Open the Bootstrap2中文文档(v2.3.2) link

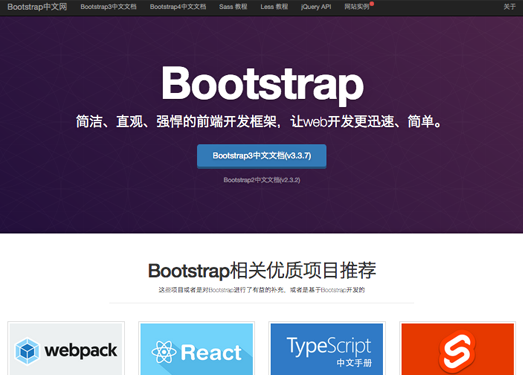point(262,180)
